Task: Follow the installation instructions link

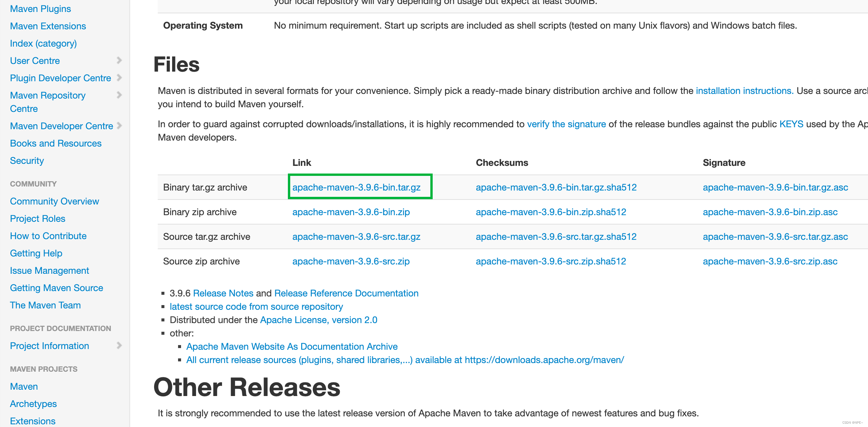Action: click(x=745, y=91)
